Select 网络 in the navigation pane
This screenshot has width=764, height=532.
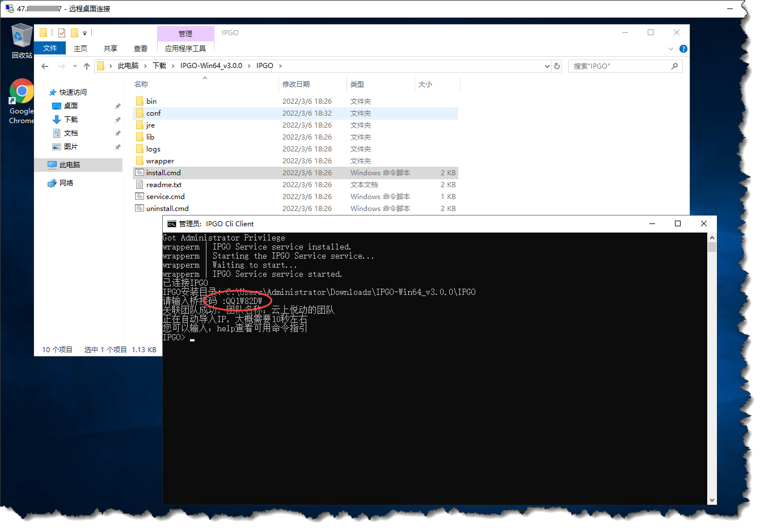[x=66, y=183]
